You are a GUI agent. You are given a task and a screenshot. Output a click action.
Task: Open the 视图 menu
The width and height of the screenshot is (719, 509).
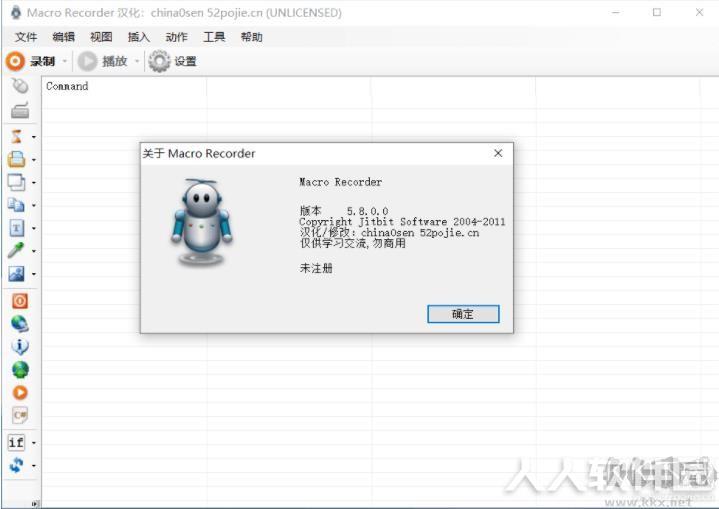(101, 37)
